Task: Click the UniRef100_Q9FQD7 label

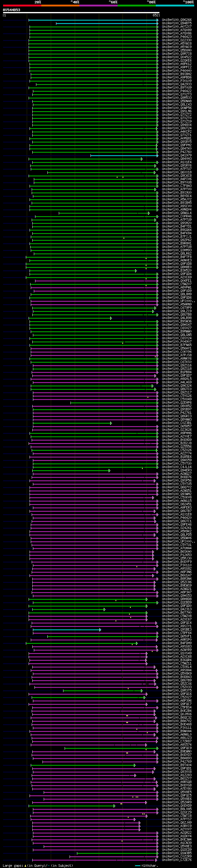Action: 176,375
